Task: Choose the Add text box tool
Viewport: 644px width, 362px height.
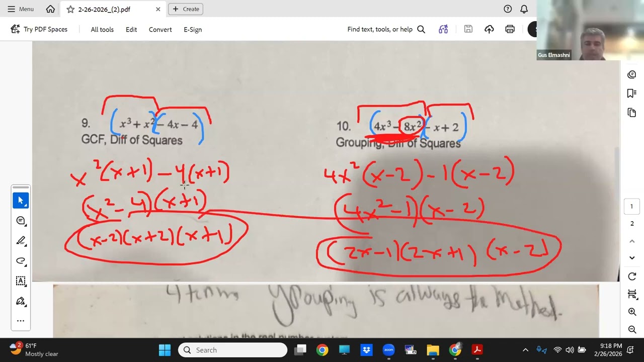Action: (21, 281)
